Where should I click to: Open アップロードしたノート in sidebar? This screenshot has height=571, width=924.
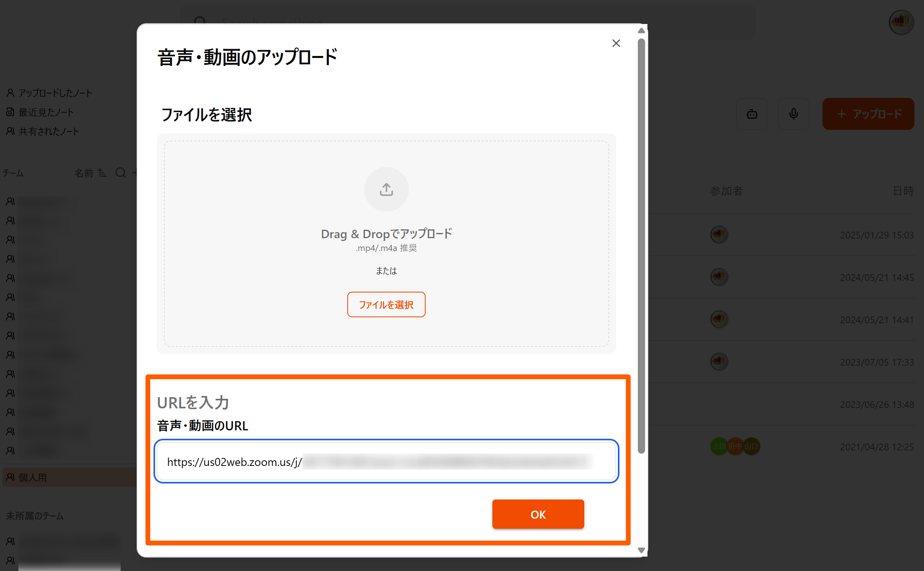click(54, 93)
